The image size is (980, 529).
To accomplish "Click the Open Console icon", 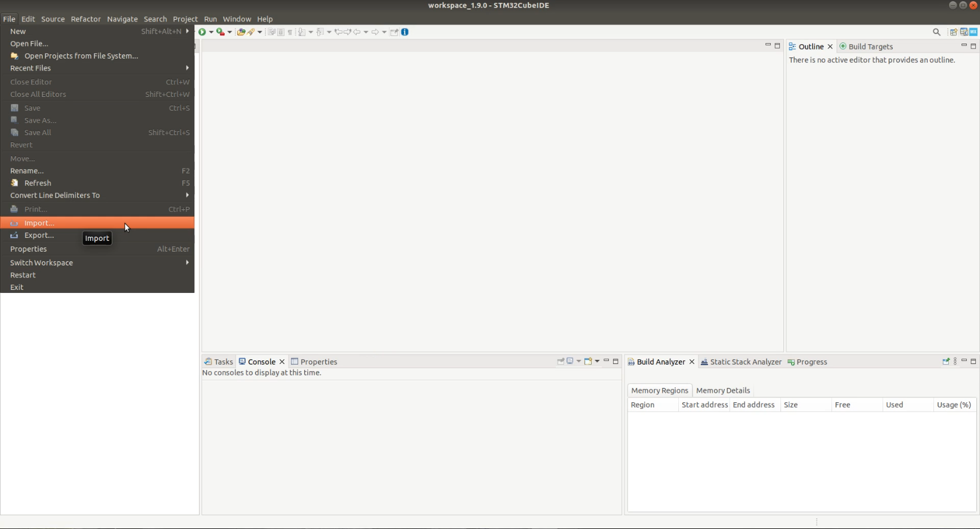I will tap(588, 361).
